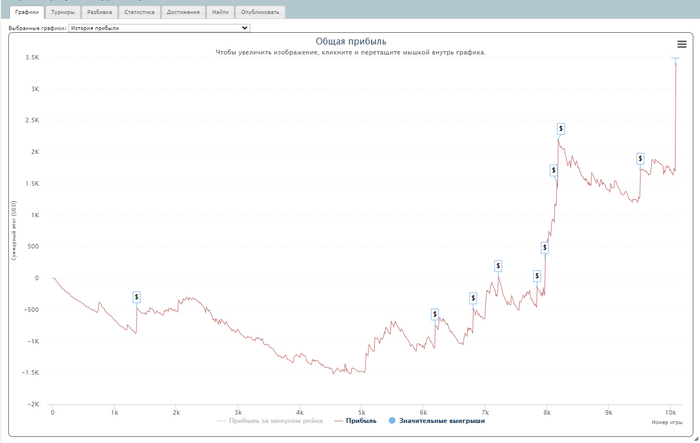
Task: Click the $ win marker near the 1.5K level at 8k
Action: [x=554, y=170]
